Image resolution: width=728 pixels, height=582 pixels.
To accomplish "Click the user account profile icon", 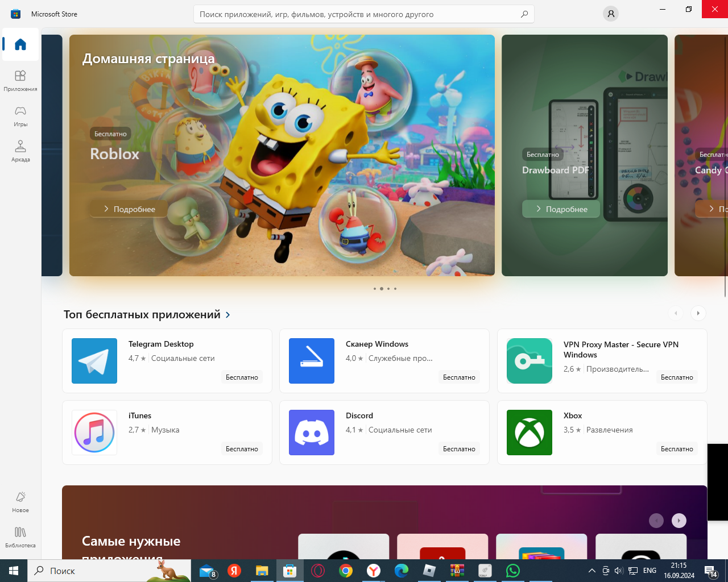I will coord(611,14).
